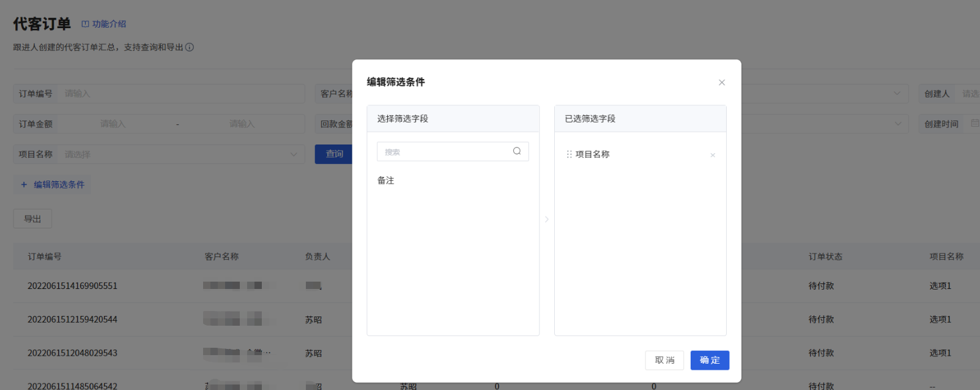
Task: Click the transfer arrow between field lists
Action: coord(547,219)
